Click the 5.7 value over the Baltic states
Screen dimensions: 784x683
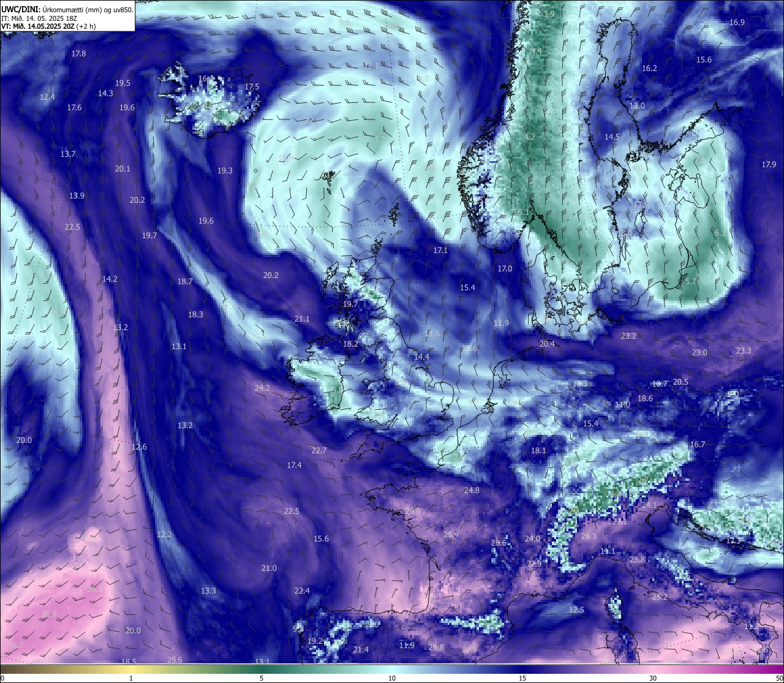[x=691, y=282]
